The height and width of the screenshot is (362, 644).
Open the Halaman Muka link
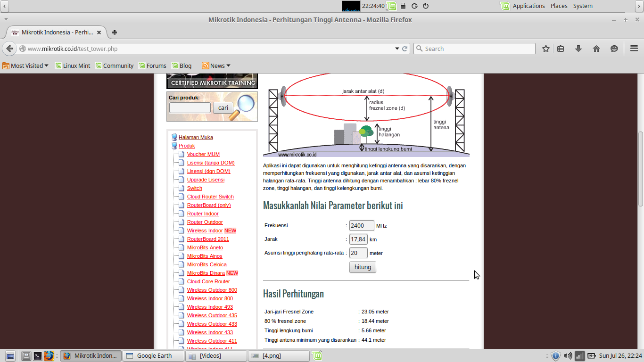tap(196, 137)
